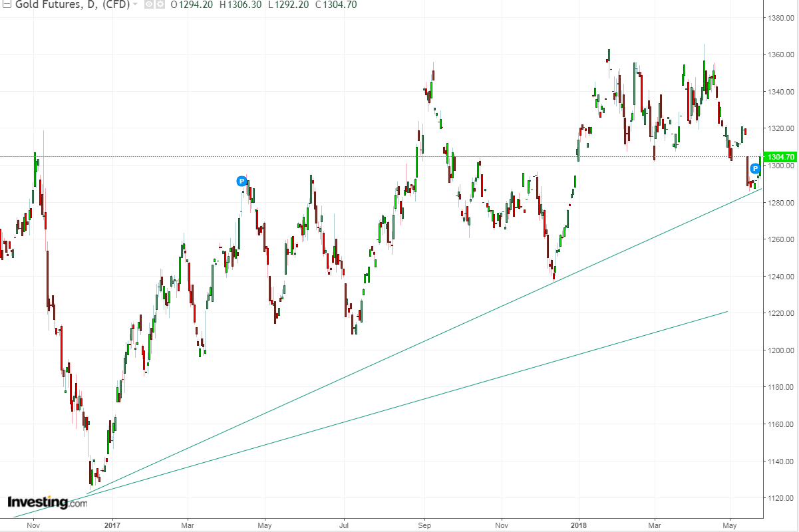Open the chart settings gear icon
Image resolution: width=799 pixels, height=532 pixels.
[x=160, y=4]
